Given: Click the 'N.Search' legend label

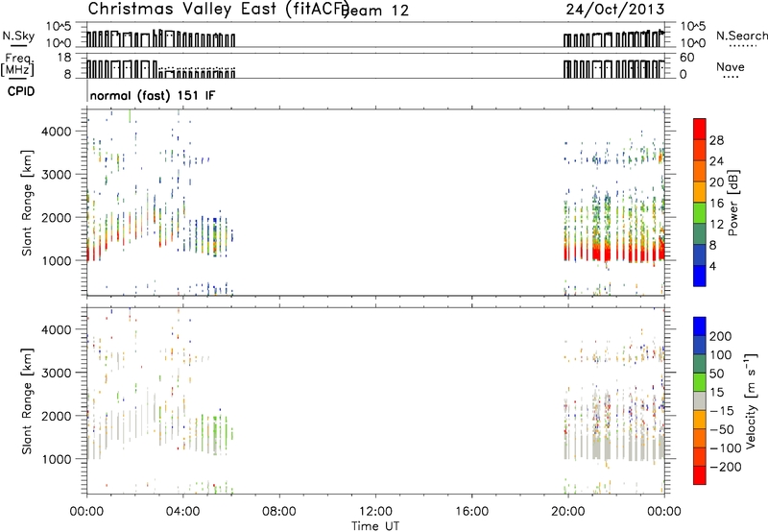Looking at the screenshot, I should coord(741,36).
